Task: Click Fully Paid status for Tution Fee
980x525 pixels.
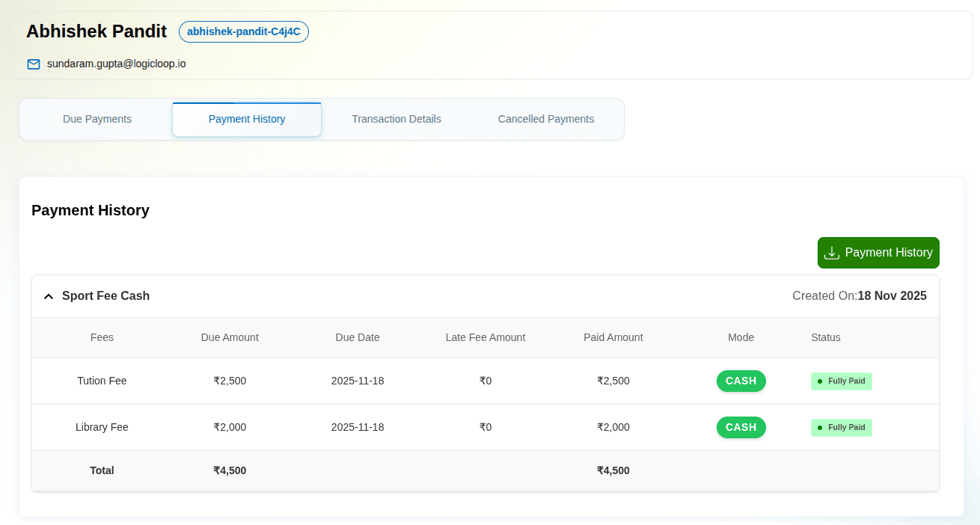Action: [842, 381]
